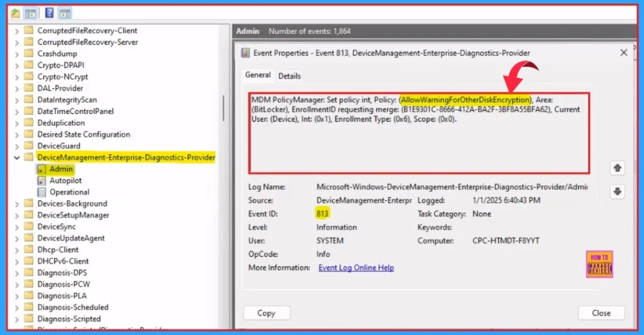The image size is (644, 335).
Task: Expand the DataIntegrityScan node
Action: click(x=17, y=100)
